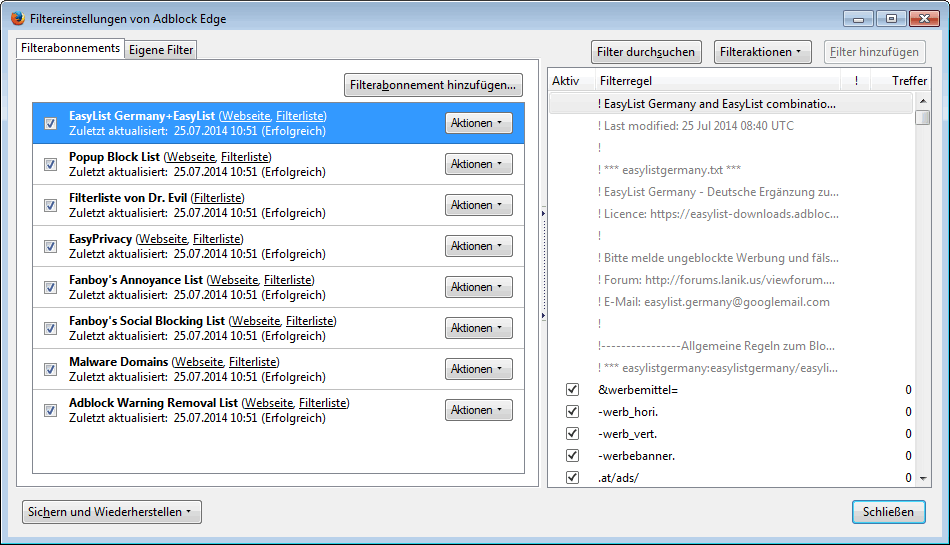
Task: Open EasyList Germany+EasyList Webseite link
Action: (x=246, y=116)
